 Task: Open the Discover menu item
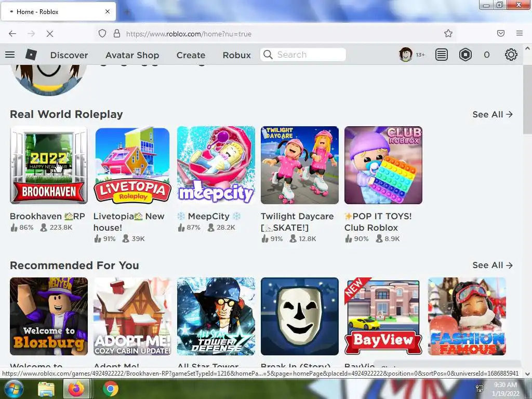[x=69, y=55]
